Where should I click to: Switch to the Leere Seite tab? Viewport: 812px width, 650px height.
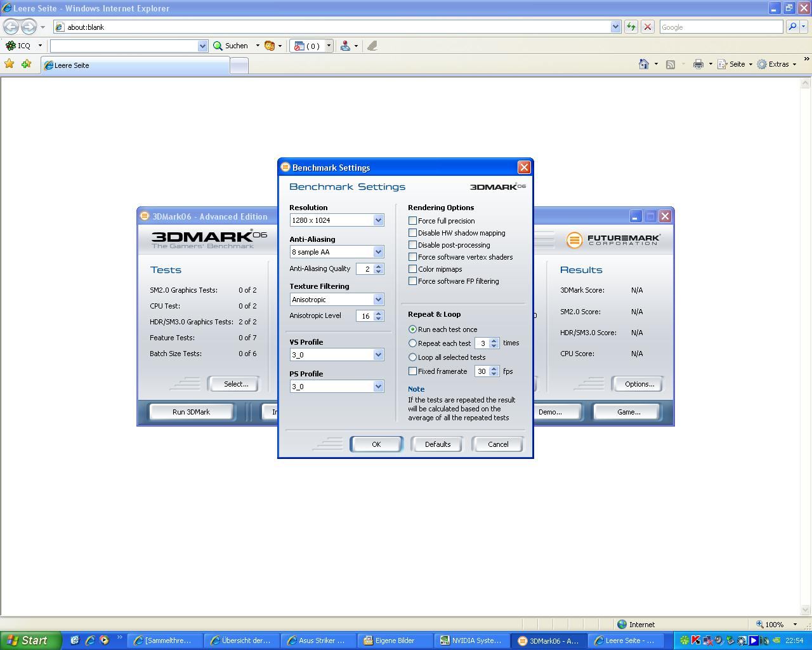coord(135,65)
